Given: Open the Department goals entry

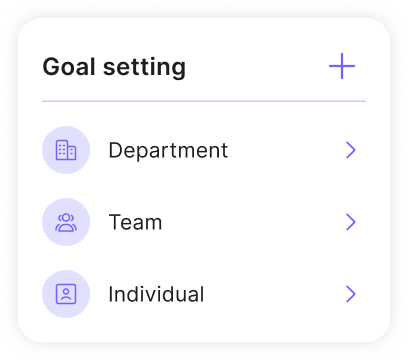Looking at the screenshot, I should click(204, 150).
